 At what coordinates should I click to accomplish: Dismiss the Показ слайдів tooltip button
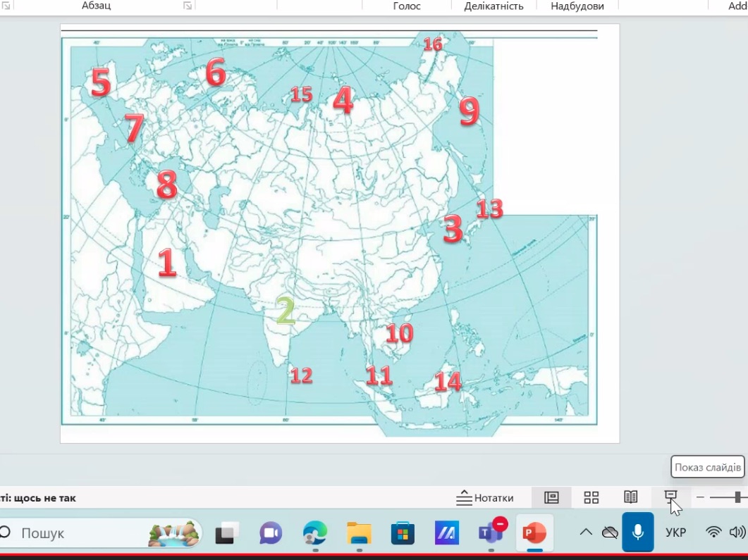click(x=707, y=467)
